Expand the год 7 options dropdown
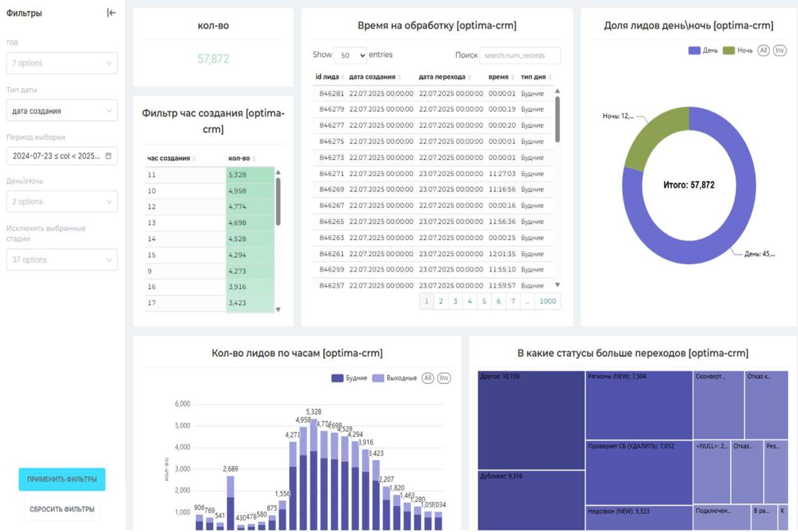Screen dimensions: 798x532 (x=62, y=63)
